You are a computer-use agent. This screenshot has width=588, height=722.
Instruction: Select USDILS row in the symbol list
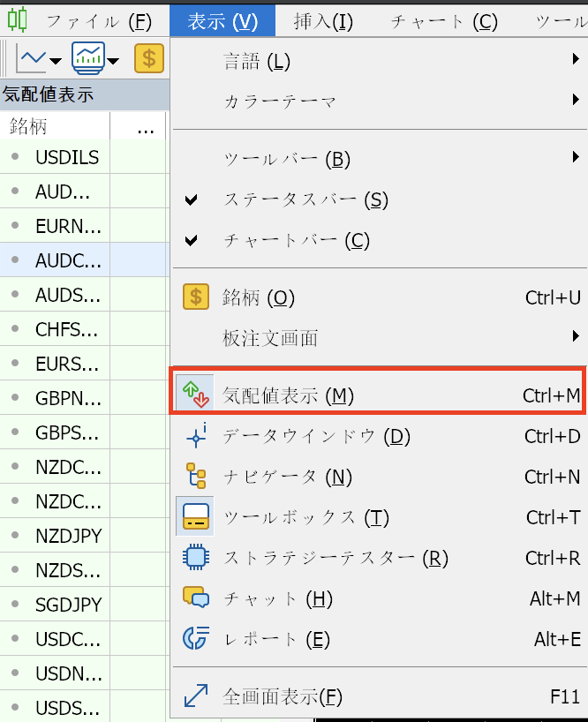pyautogui.click(x=67, y=158)
